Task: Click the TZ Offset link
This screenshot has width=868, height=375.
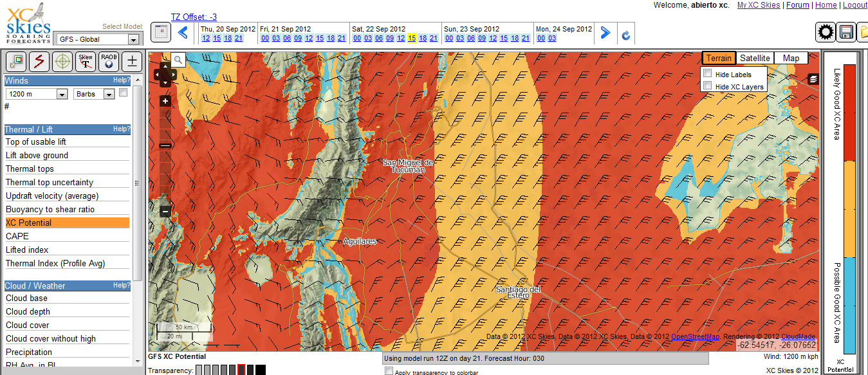Action: [x=194, y=17]
